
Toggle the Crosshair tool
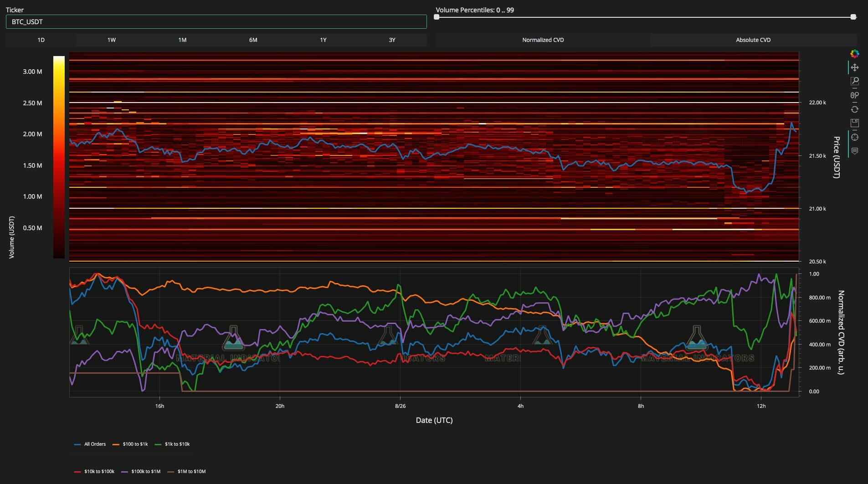pos(854,137)
